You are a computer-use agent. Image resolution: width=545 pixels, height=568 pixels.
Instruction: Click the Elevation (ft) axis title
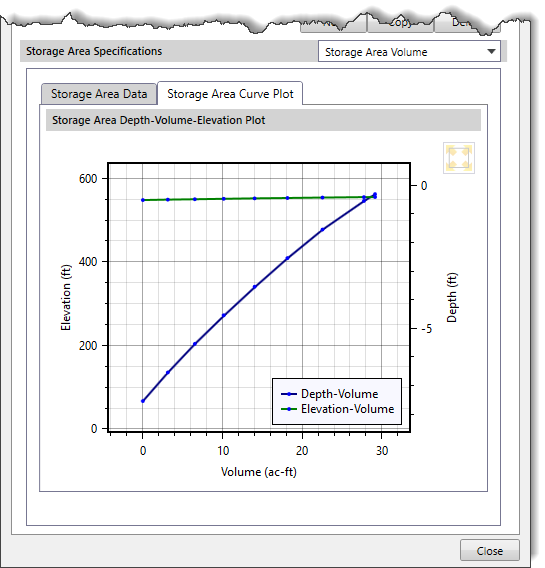66,297
